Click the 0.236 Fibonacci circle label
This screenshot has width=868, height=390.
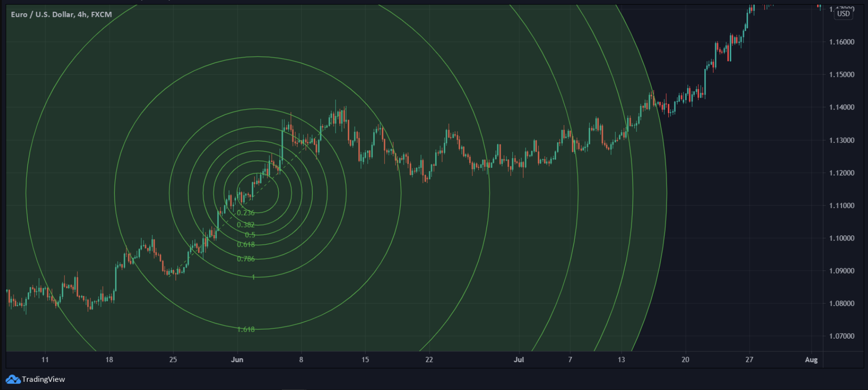click(x=246, y=213)
